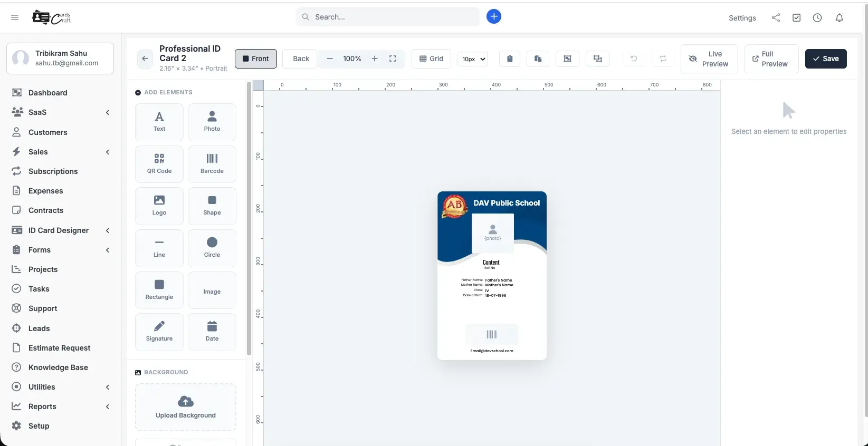Open the notifications bell

point(840,17)
